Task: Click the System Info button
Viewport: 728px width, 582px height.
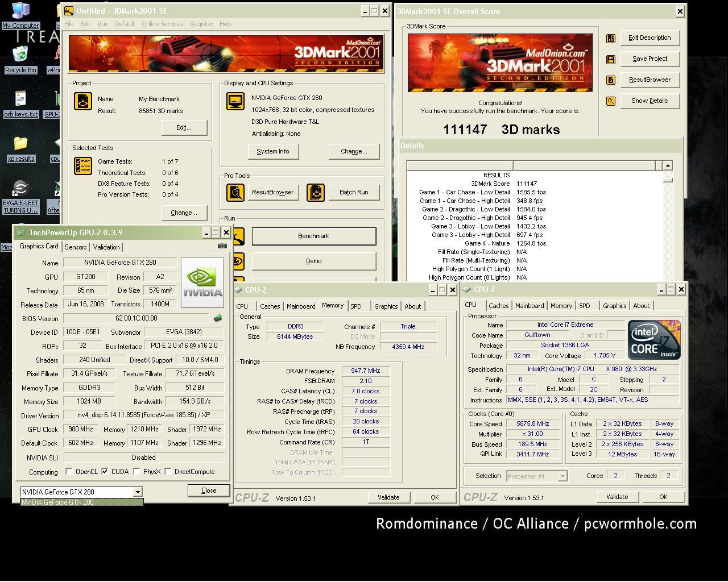Action: pyautogui.click(x=273, y=152)
